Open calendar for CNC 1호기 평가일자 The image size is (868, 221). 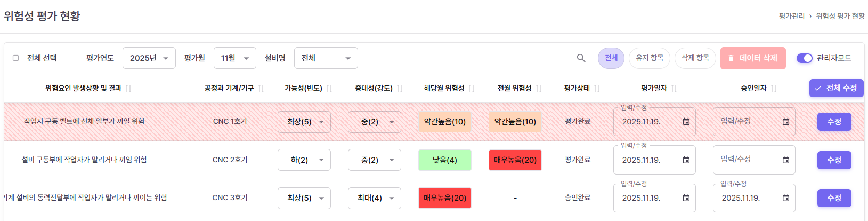pos(686,122)
